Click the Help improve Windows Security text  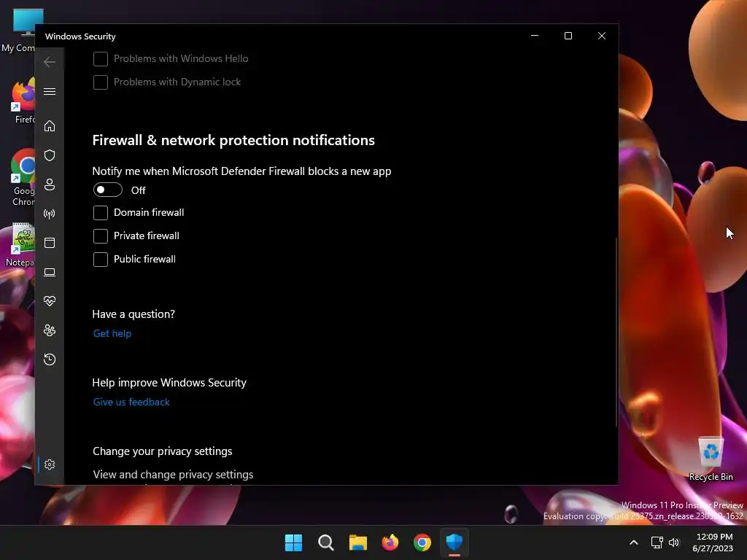pos(169,383)
